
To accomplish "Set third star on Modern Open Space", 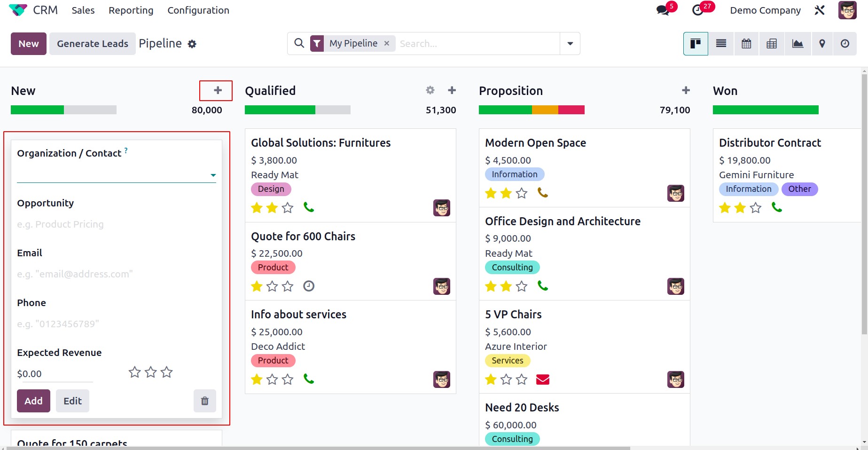I will coord(522,193).
